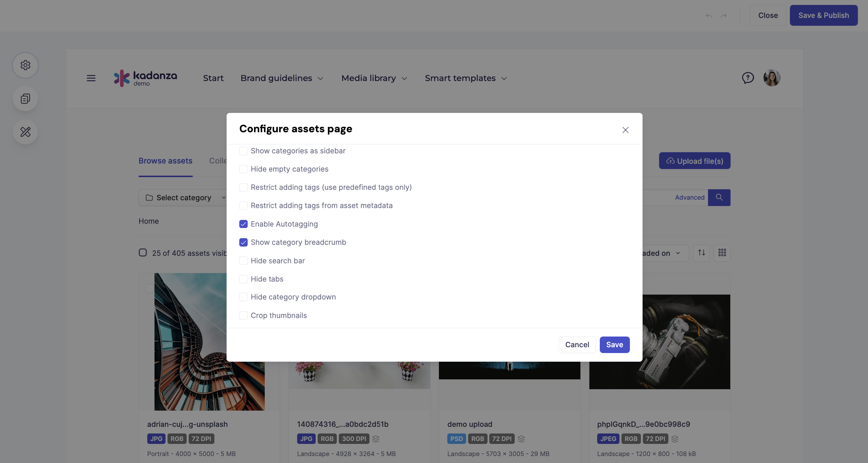Start a search with the magnifier icon
The width and height of the screenshot is (868, 463).
719,197
